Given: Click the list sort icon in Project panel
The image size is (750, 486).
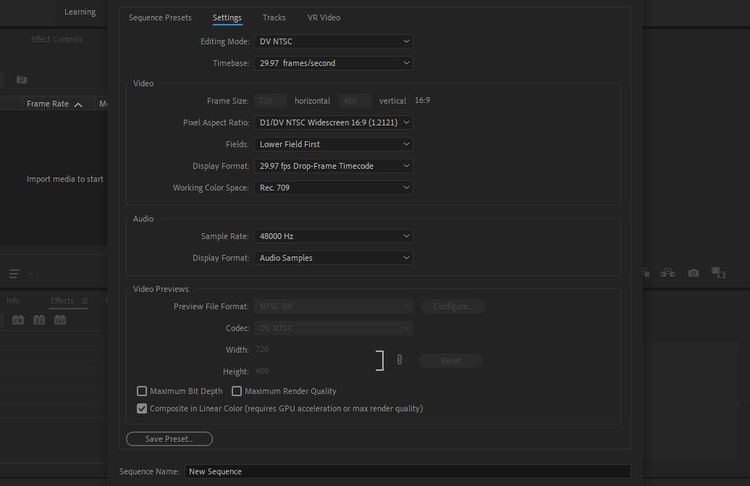Looking at the screenshot, I should coord(15,273).
